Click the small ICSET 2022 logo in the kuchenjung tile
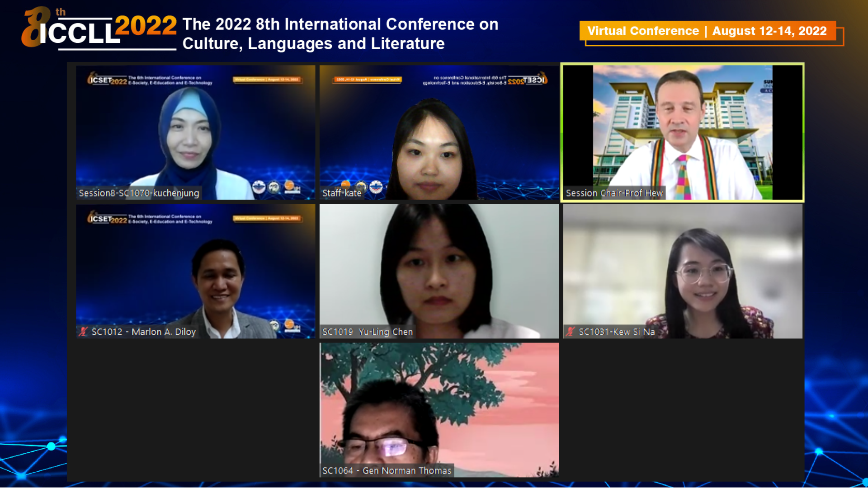868x488 pixels. (107, 79)
